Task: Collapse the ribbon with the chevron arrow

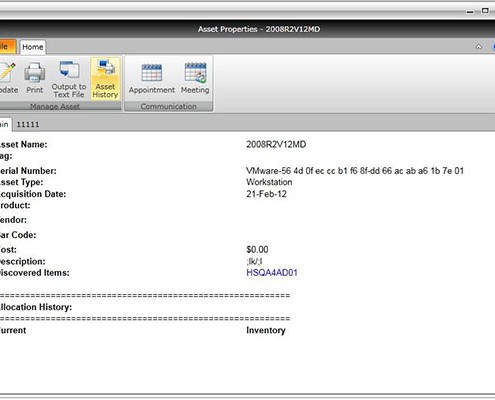Action: 479,47
